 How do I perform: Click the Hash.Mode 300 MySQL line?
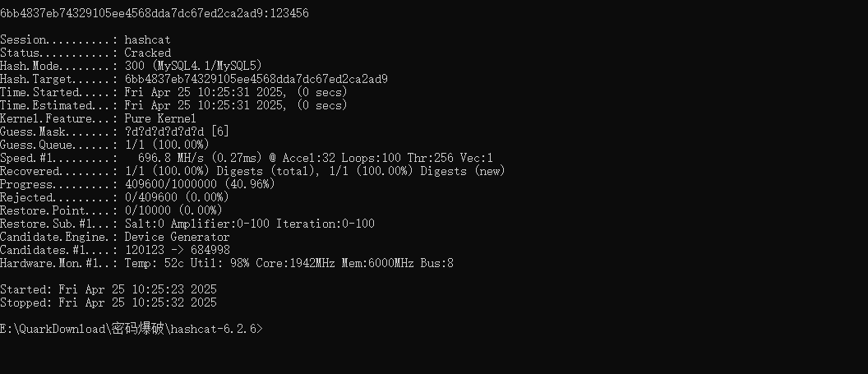tap(131, 66)
